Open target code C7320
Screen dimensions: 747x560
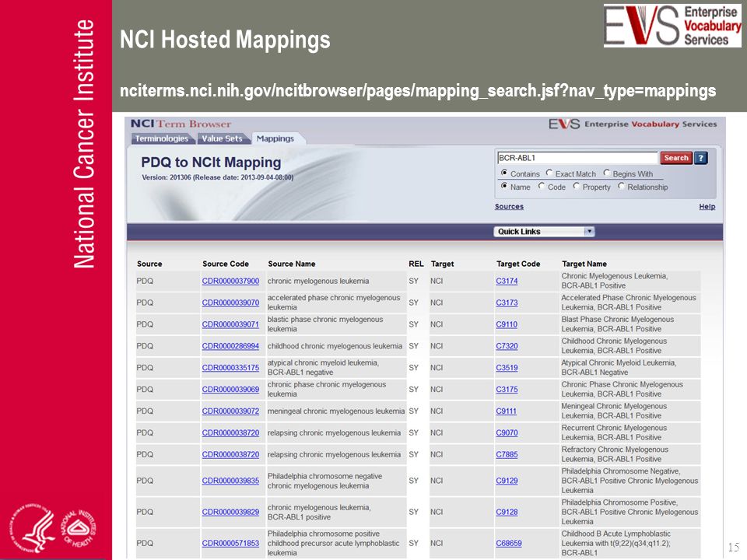tap(507, 346)
